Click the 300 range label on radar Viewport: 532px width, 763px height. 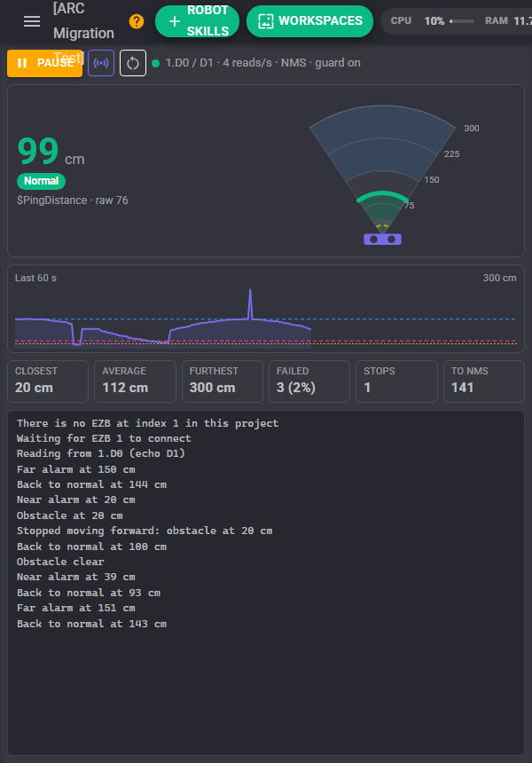point(471,129)
